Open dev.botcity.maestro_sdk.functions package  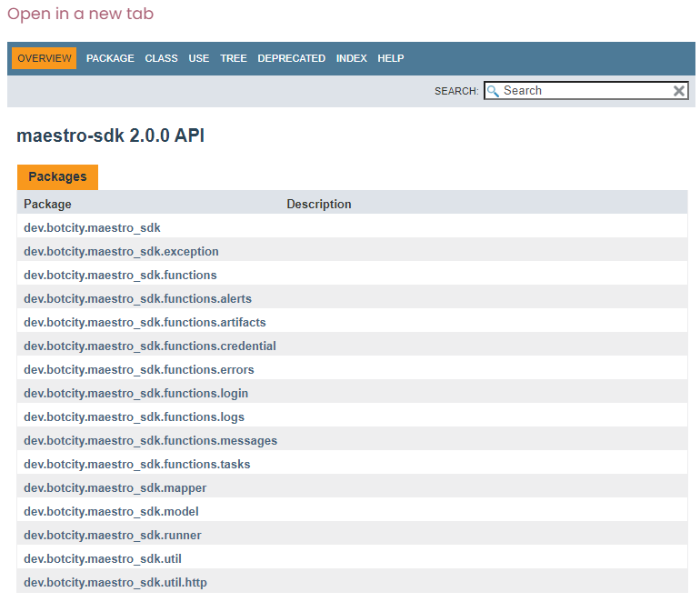pos(120,276)
